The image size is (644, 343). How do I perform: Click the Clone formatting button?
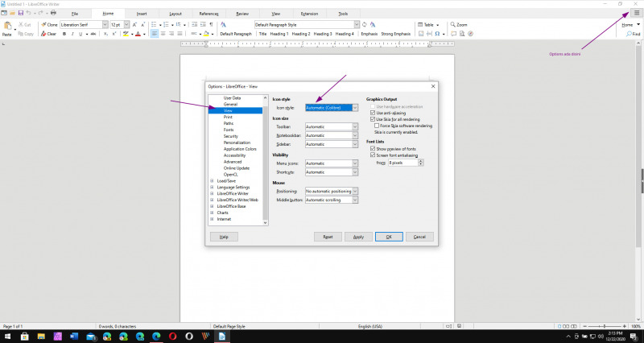[x=49, y=25]
